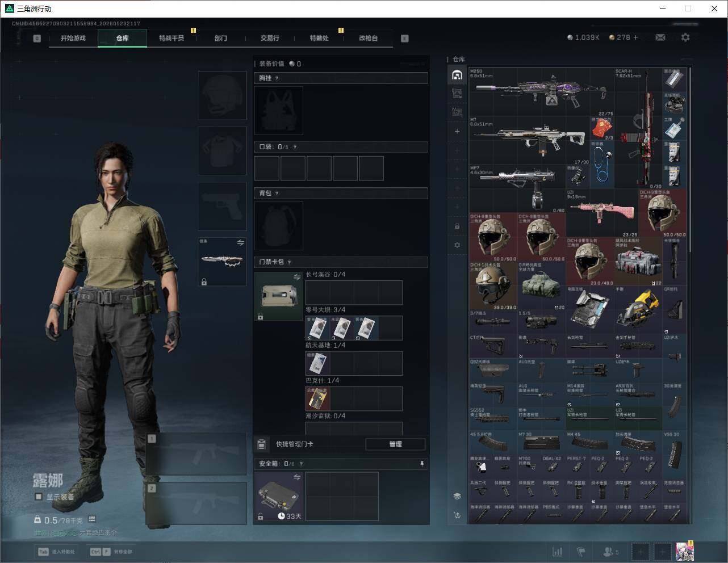Switch to the 仓库 tab
Screen dimensions: 728x563
123,38
